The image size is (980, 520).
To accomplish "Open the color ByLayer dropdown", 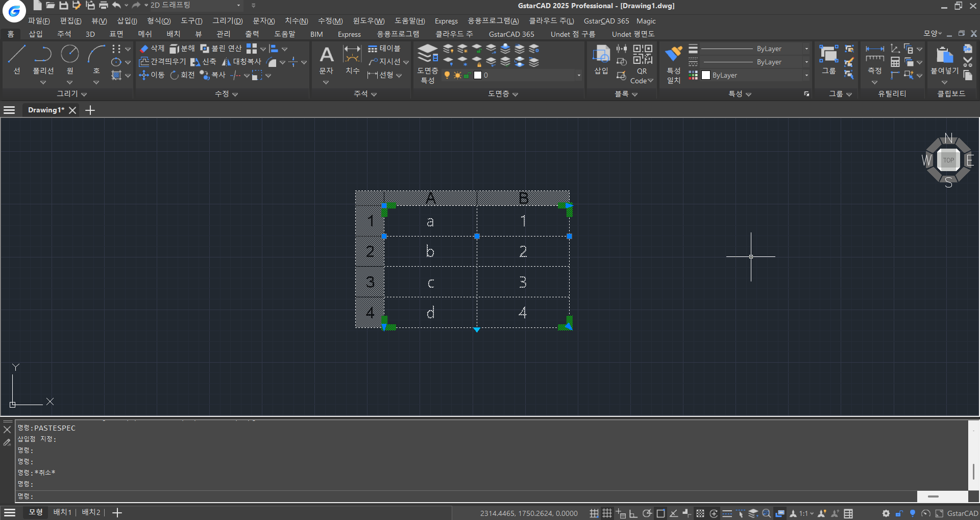I will [x=806, y=75].
